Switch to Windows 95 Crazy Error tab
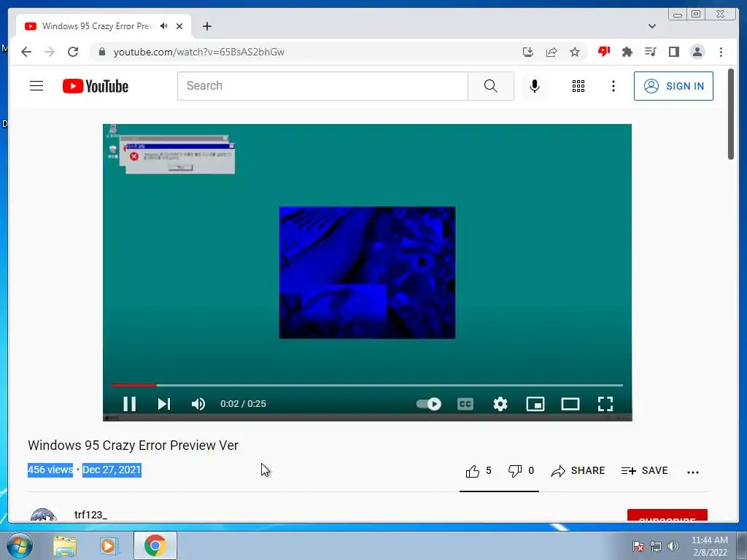 96,26
